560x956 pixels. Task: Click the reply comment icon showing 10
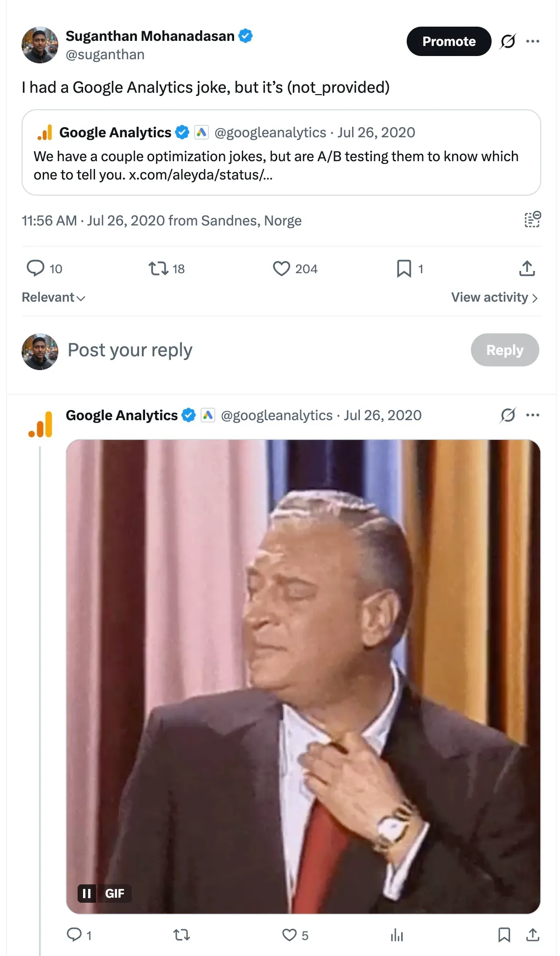pyautogui.click(x=36, y=268)
